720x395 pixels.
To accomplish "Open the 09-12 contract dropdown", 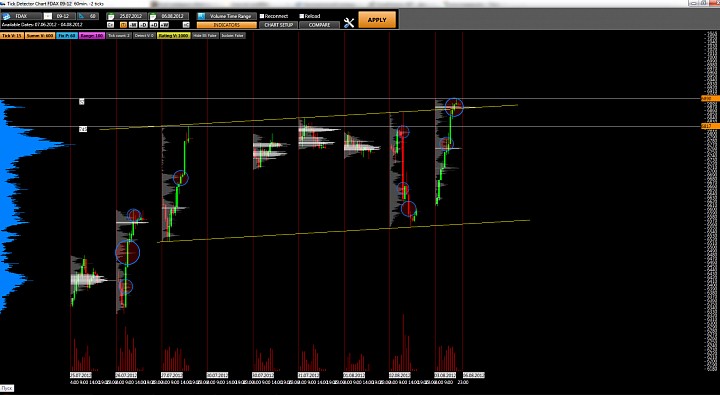I will click(x=63, y=16).
